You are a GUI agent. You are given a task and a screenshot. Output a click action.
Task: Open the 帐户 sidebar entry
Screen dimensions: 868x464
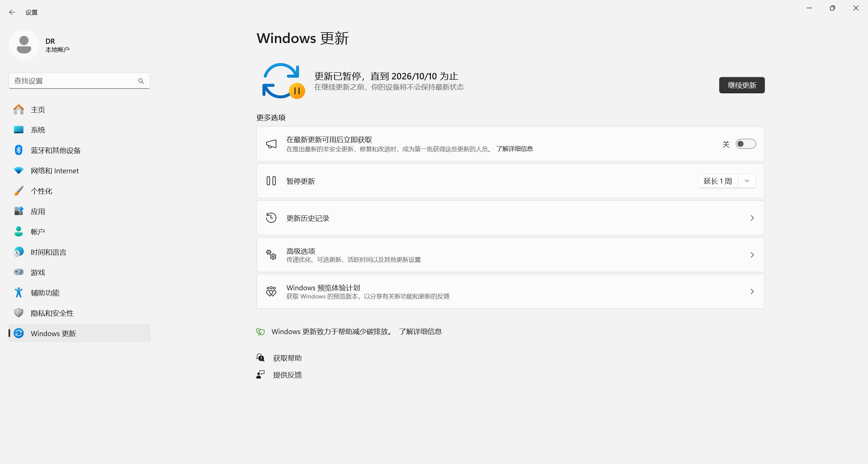pyautogui.click(x=79, y=232)
